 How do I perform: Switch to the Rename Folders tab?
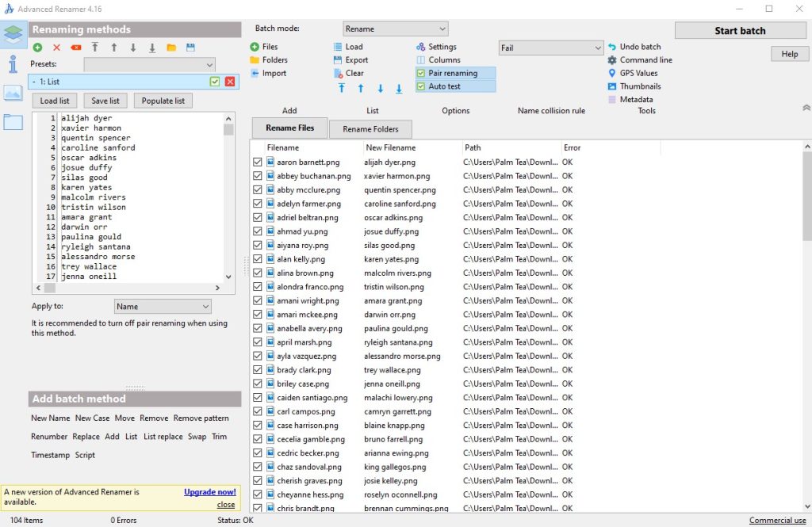pyautogui.click(x=370, y=129)
